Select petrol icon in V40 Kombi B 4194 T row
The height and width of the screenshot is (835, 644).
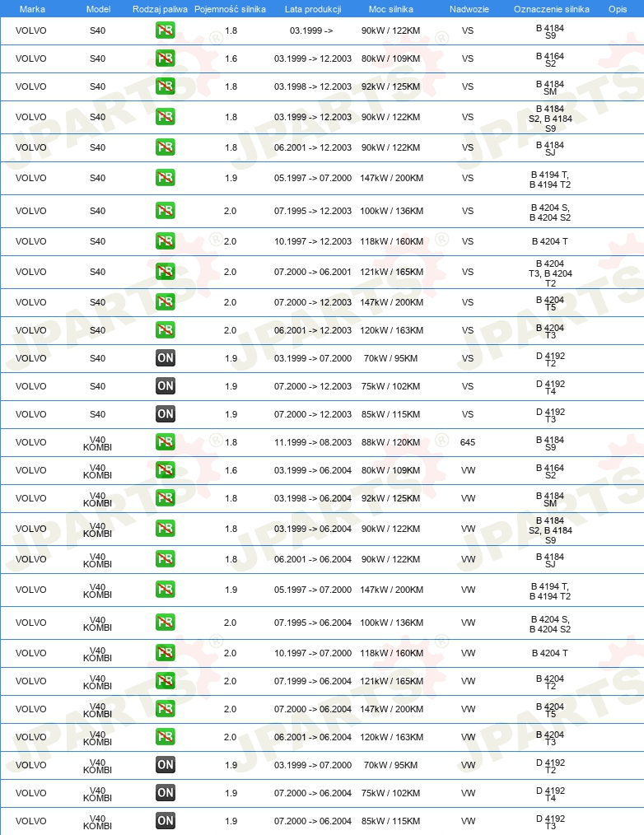[x=166, y=590]
